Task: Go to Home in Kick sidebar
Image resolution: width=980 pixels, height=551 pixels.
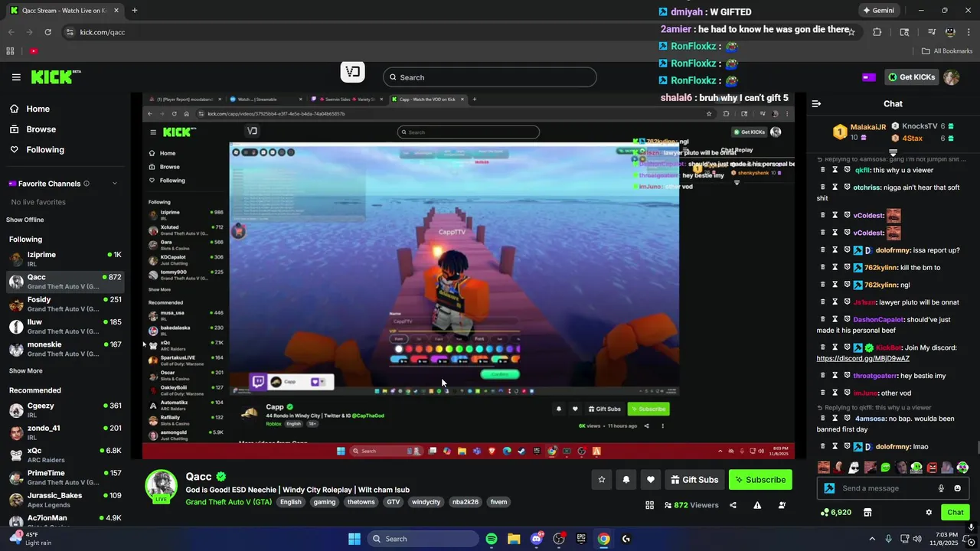Action: point(38,109)
